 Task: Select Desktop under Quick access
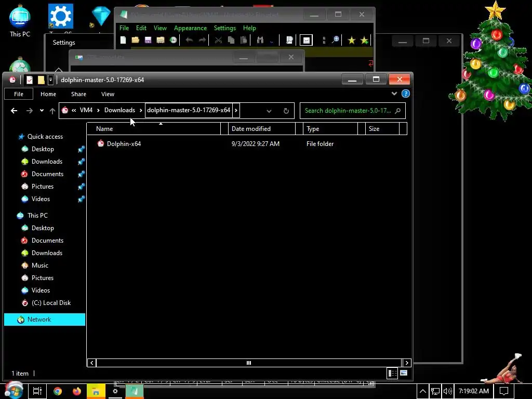point(43,149)
